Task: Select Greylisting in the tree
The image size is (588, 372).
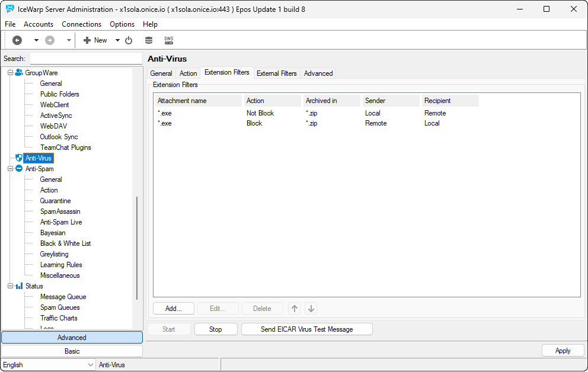Action: 55,254
